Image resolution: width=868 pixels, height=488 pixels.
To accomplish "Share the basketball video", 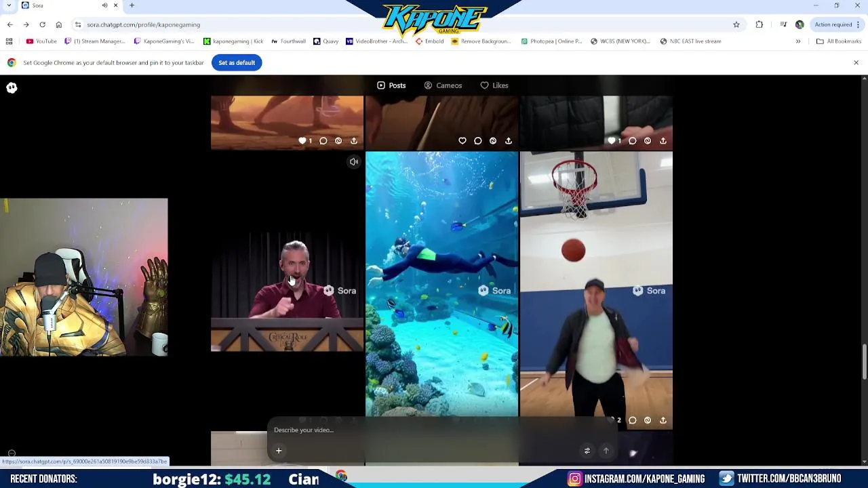I will (663, 420).
